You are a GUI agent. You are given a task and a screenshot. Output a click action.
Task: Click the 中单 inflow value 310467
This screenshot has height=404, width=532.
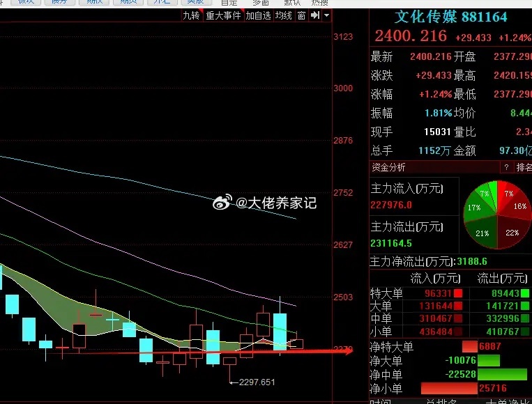pyautogui.click(x=436, y=318)
